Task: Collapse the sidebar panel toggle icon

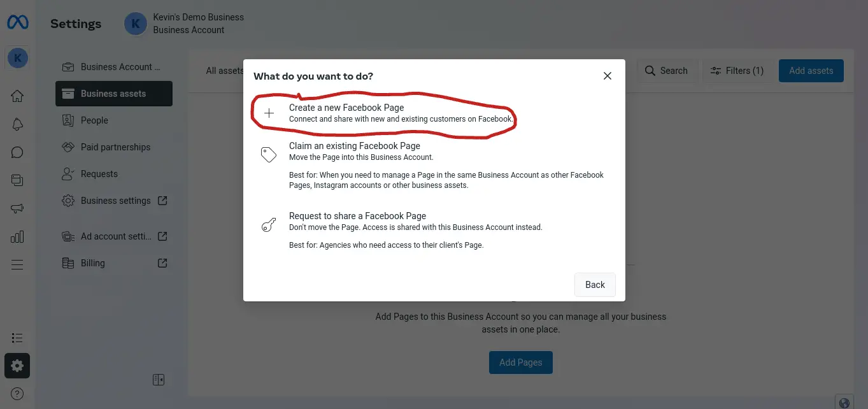Action: [159, 380]
